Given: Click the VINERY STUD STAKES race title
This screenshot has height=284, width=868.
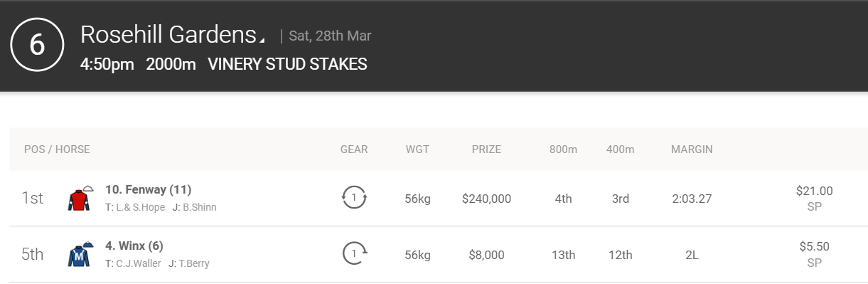Looking at the screenshot, I should [287, 64].
